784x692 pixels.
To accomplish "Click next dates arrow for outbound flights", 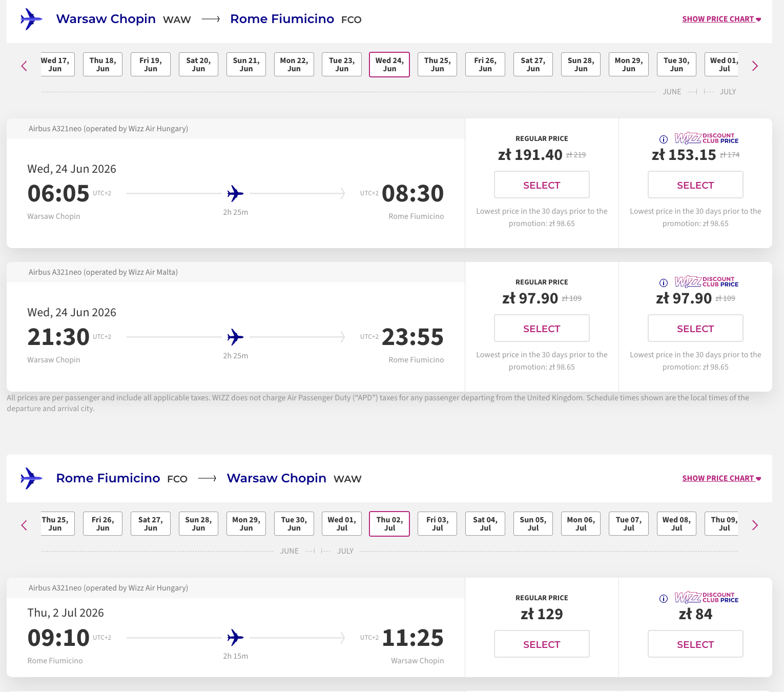I will coord(755,66).
